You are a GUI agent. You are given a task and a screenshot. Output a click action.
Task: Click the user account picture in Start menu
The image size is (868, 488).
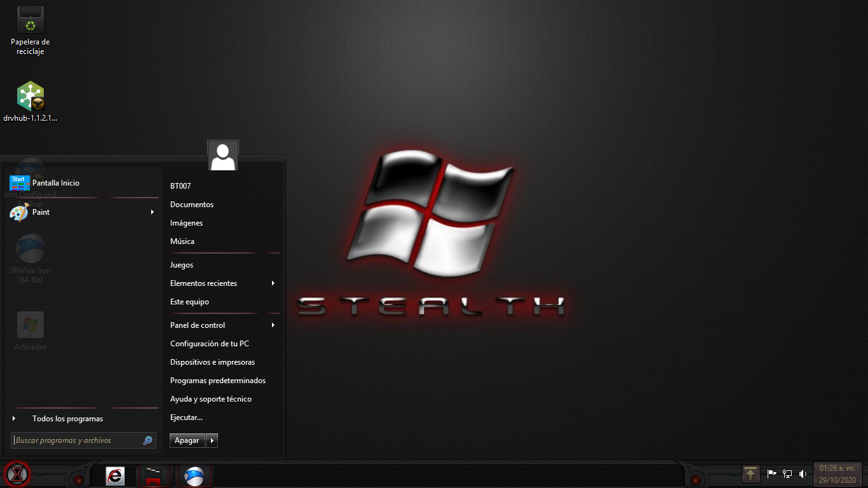pos(223,156)
